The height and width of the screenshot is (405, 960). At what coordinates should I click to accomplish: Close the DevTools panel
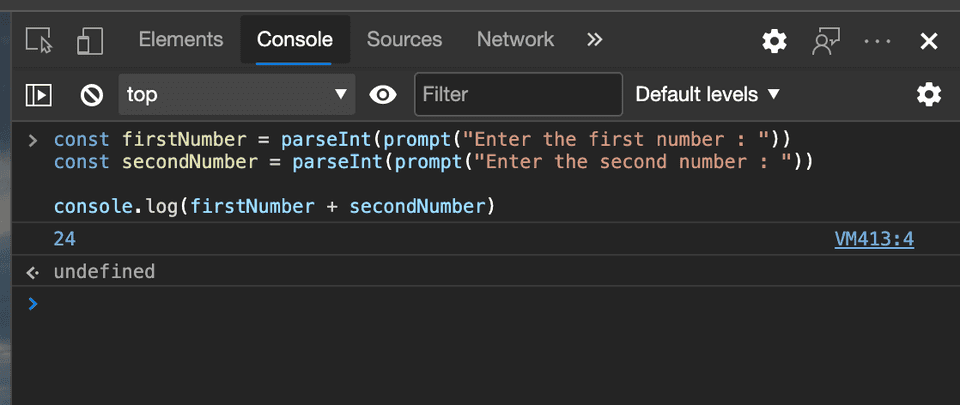tap(929, 40)
